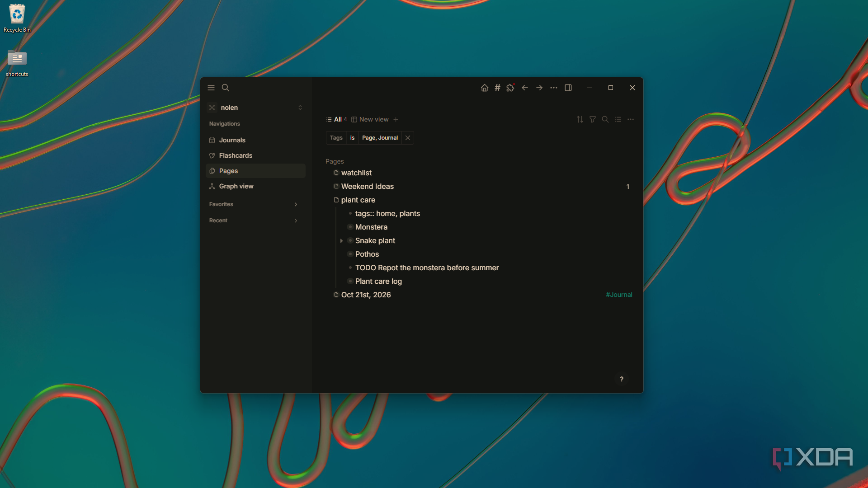Edit the 'Page, Journal' filter value
868x488 pixels.
(x=380, y=138)
